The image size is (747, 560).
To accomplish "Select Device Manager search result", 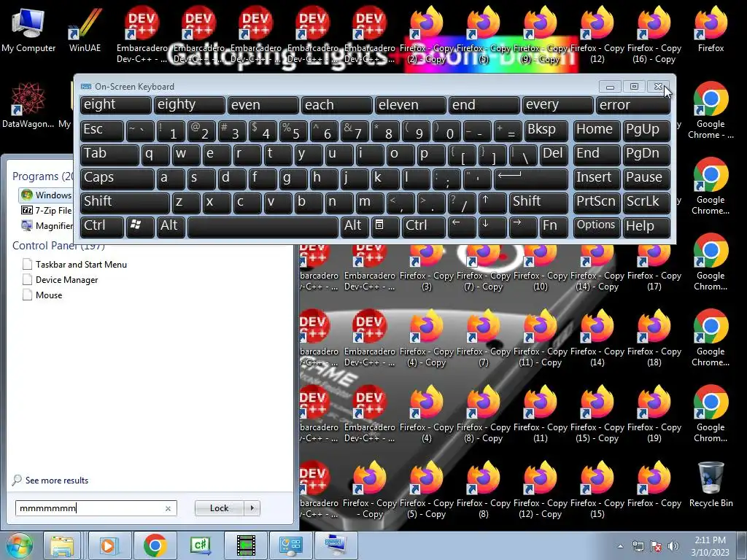I will click(x=60, y=279).
